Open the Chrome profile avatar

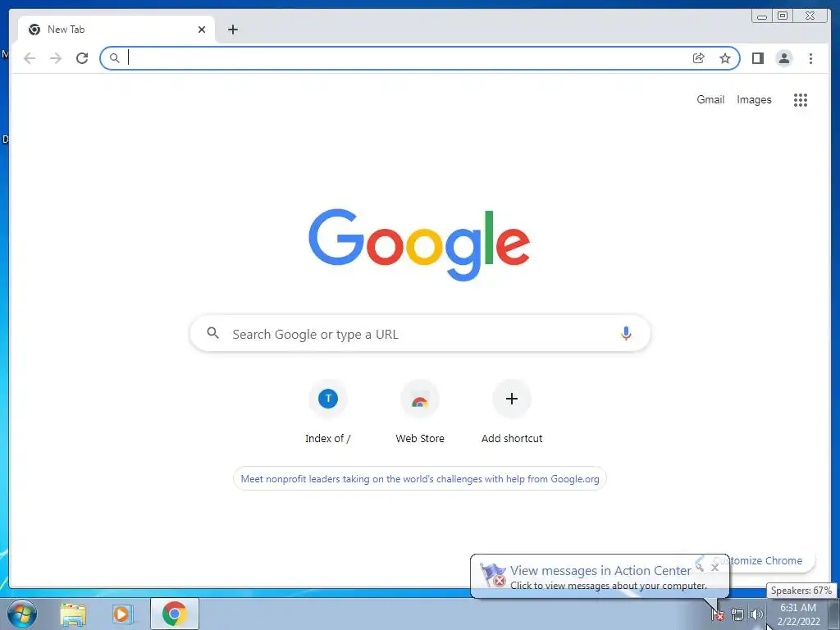click(783, 58)
